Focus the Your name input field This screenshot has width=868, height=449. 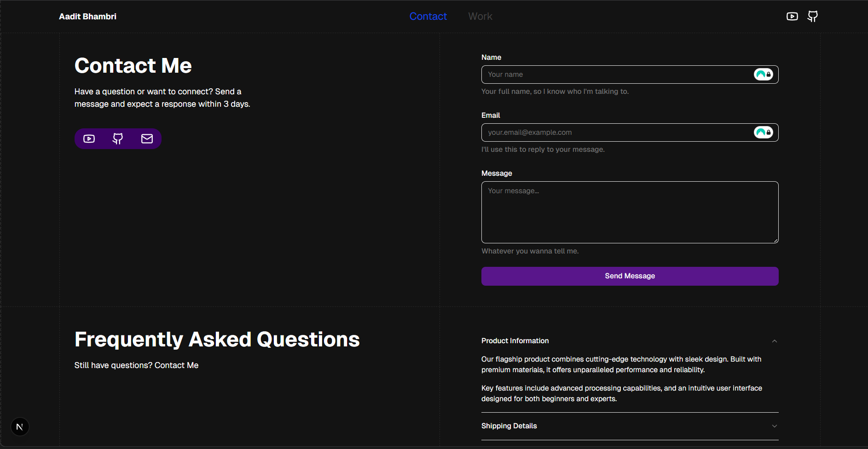click(x=617, y=75)
